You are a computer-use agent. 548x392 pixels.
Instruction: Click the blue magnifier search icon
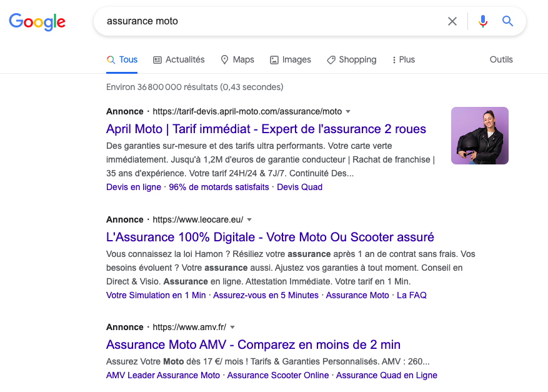[x=507, y=21]
